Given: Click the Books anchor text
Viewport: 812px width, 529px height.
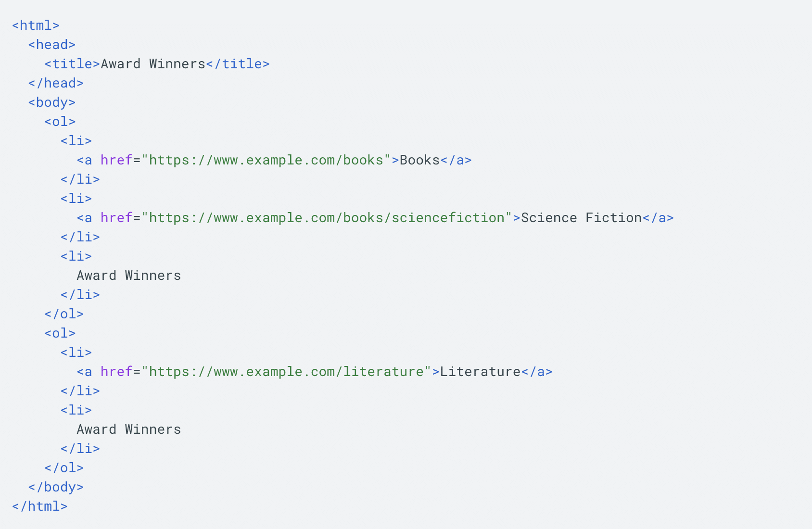Looking at the screenshot, I should [x=419, y=160].
